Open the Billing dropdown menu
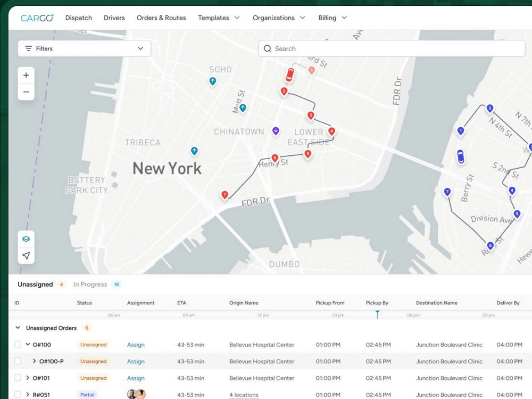 pos(332,18)
